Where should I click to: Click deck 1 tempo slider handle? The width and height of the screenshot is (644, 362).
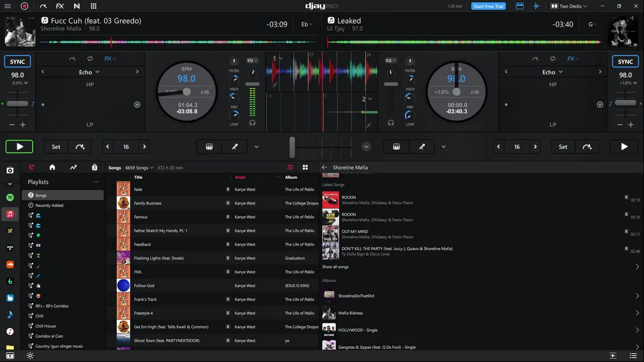(x=18, y=104)
